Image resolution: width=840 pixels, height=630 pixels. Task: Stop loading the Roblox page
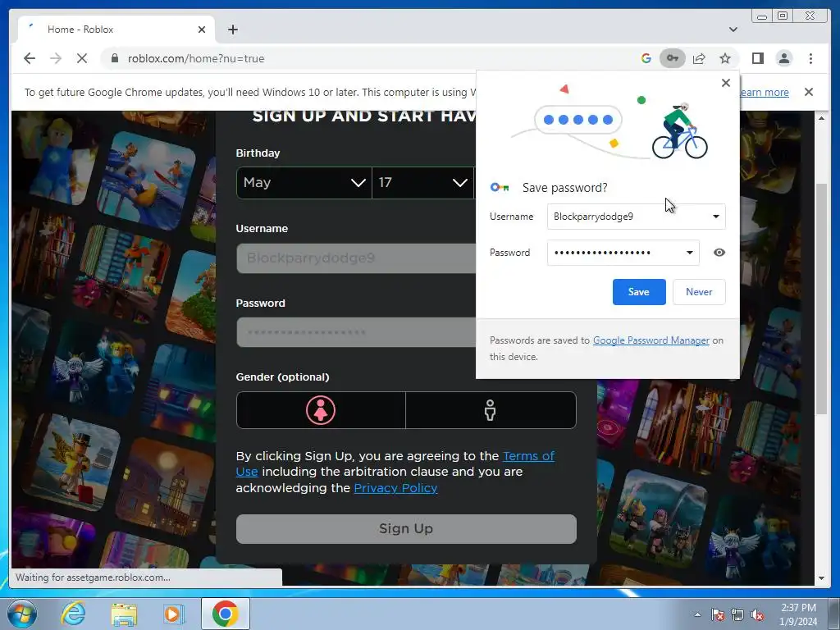(x=82, y=58)
